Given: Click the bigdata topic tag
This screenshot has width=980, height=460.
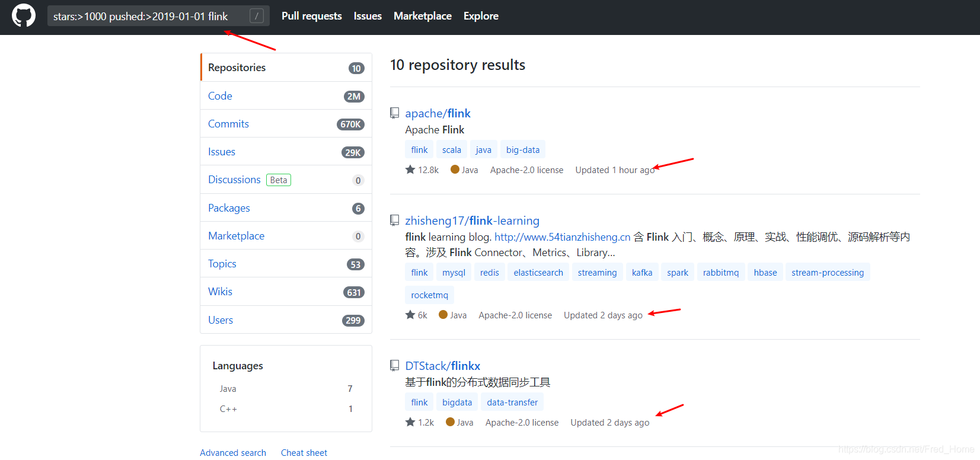Looking at the screenshot, I should pyautogui.click(x=457, y=402).
